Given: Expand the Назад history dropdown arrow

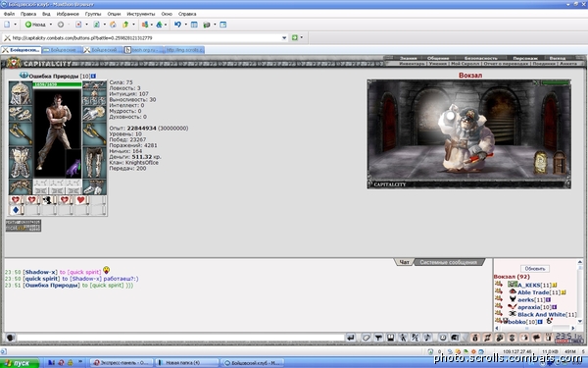Looking at the screenshot, I should (x=51, y=25).
